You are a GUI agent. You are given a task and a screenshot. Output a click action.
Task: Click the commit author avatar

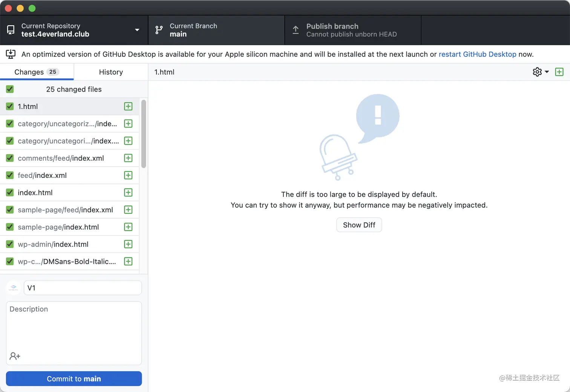(x=14, y=288)
